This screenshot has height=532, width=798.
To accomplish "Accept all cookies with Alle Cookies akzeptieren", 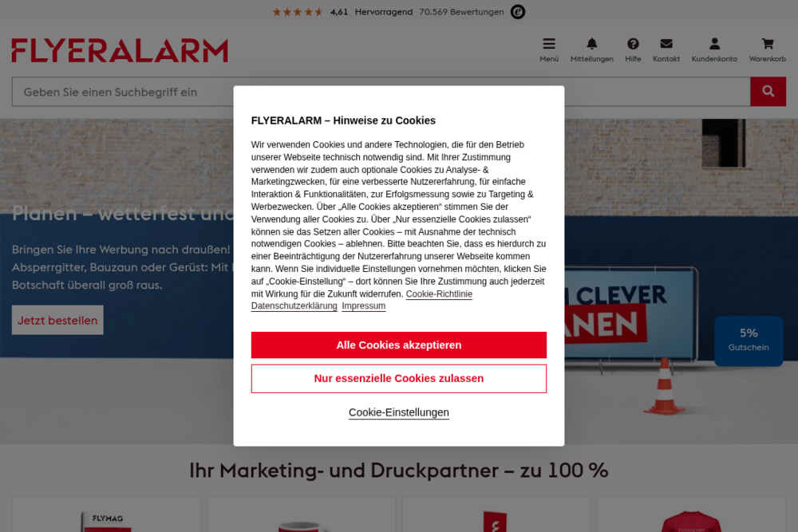I will [398, 345].
